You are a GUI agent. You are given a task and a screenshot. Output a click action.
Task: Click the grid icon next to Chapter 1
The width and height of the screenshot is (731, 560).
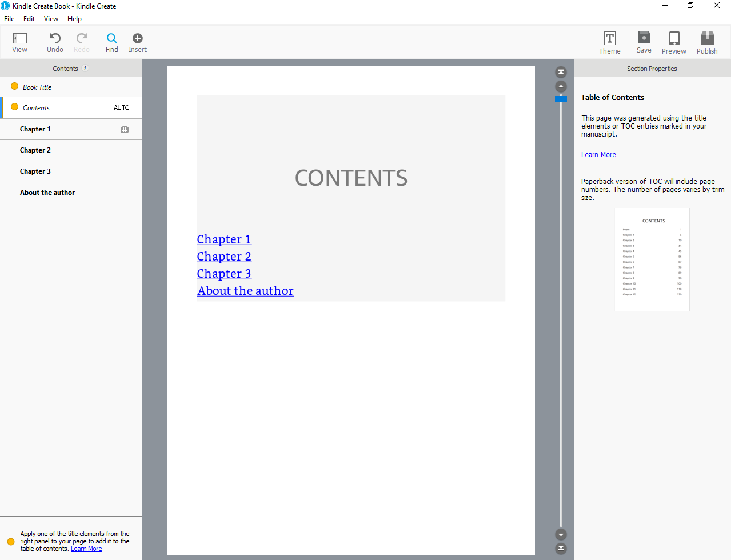coord(125,129)
